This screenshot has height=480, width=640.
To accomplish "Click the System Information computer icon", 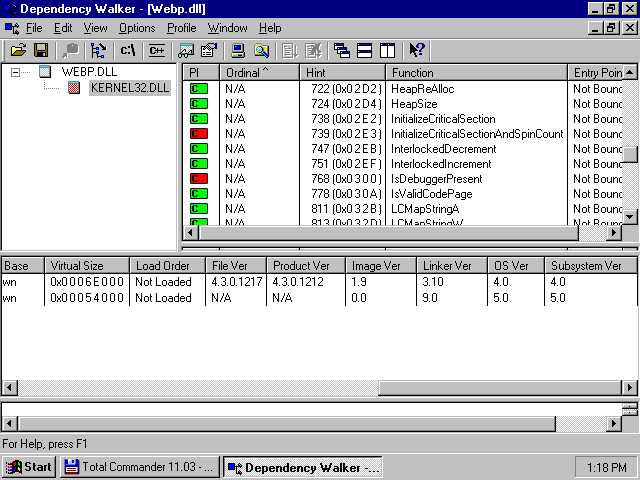I will pyautogui.click(x=238, y=51).
